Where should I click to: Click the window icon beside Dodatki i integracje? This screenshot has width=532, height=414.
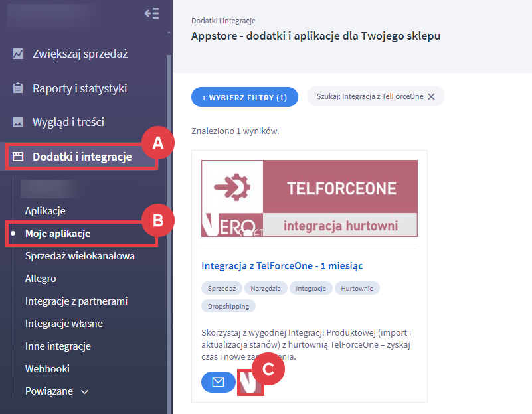click(x=18, y=157)
